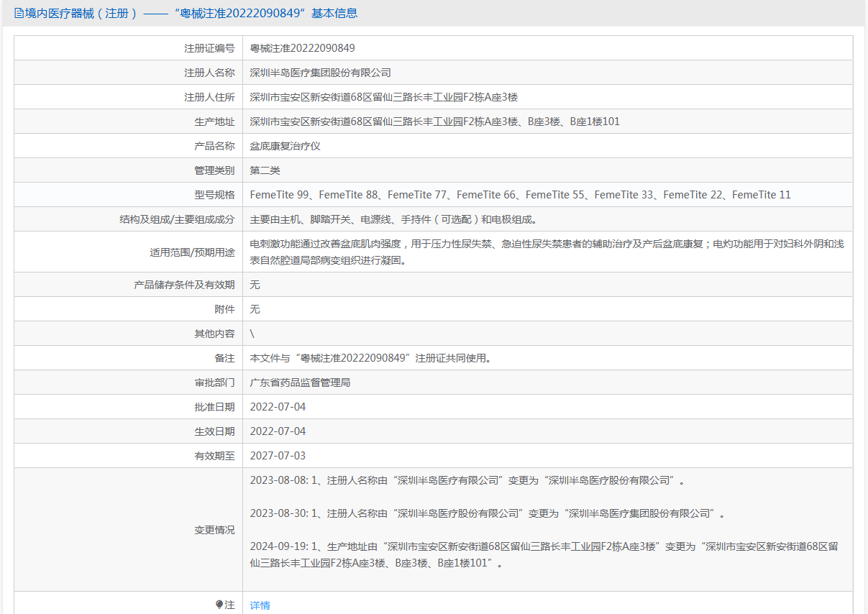Click the 注册人住所 label
The width and height of the screenshot is (868, 614).
point(209,97)
